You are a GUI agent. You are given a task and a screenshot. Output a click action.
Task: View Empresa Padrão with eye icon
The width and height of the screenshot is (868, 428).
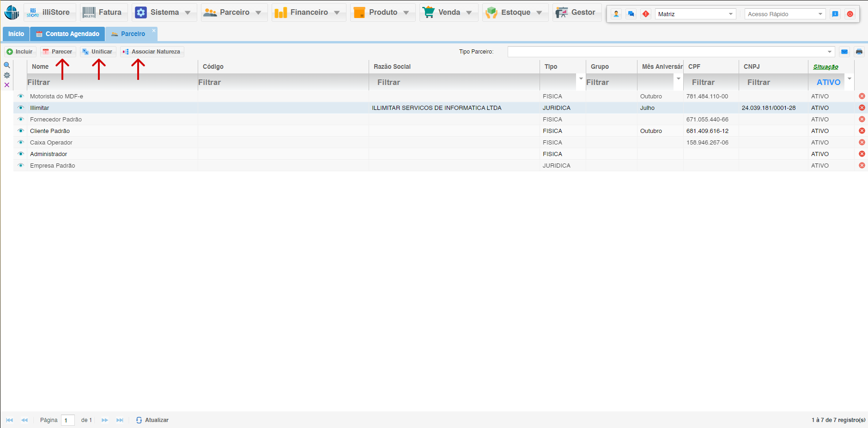pyautogui.click(x=21, y=165)
